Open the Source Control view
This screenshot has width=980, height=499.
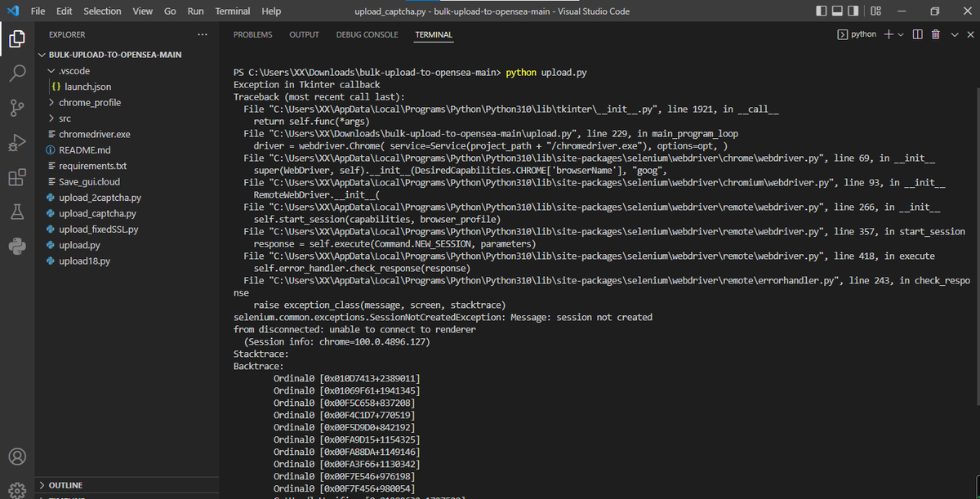(18, 108)
